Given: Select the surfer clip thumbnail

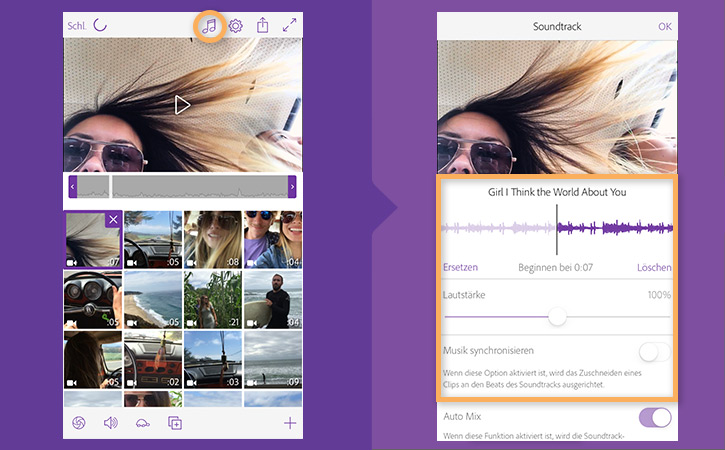Looking at the screenshot, I should click(273, 299).
